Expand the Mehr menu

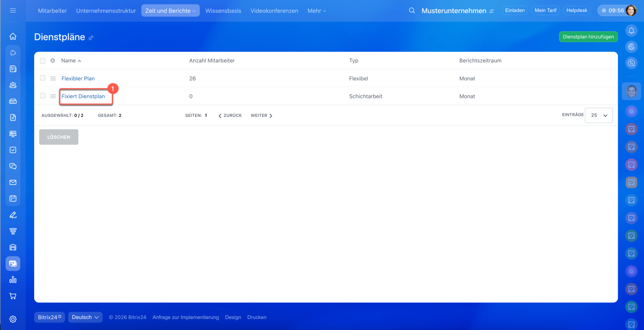click(x=316, y=11)
